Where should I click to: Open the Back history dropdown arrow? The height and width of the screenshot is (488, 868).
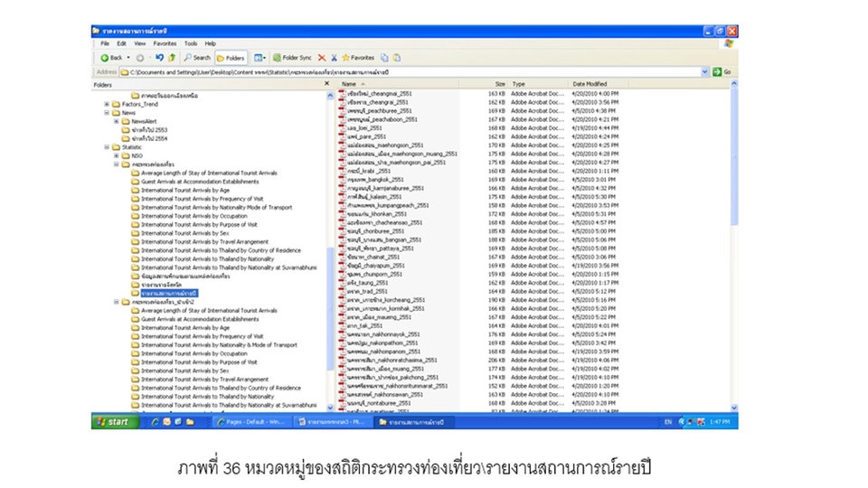pos(128,58)
